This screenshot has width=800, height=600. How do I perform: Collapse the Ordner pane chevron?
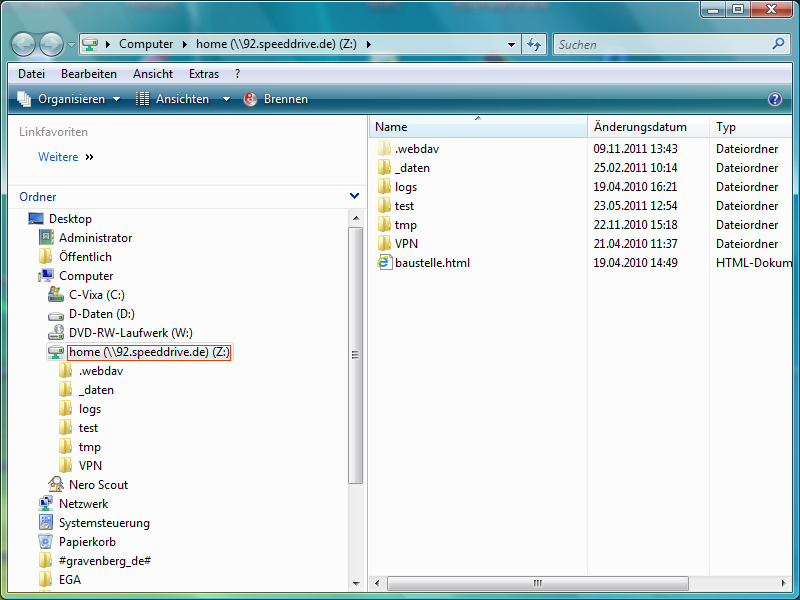[x=354, y=197]
